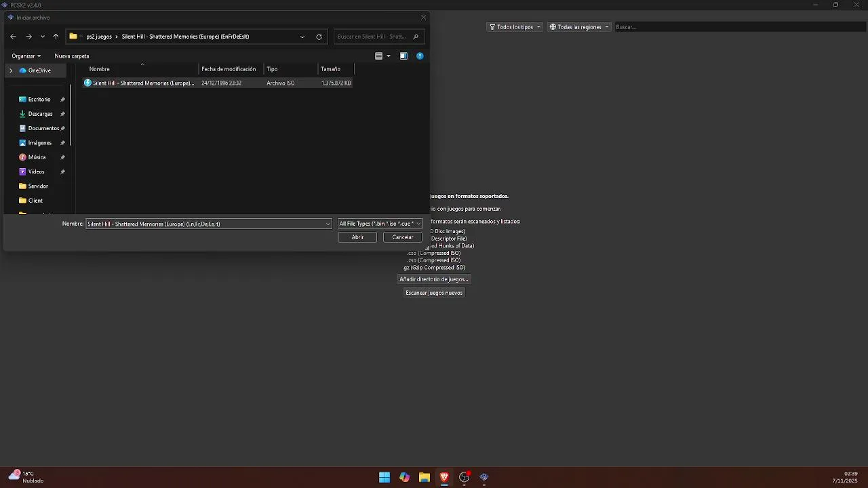Click the pin icon beside Escritorio
The width and height of the screenshot is (868, 488).
pyautogui.click(x=62, y=100)
